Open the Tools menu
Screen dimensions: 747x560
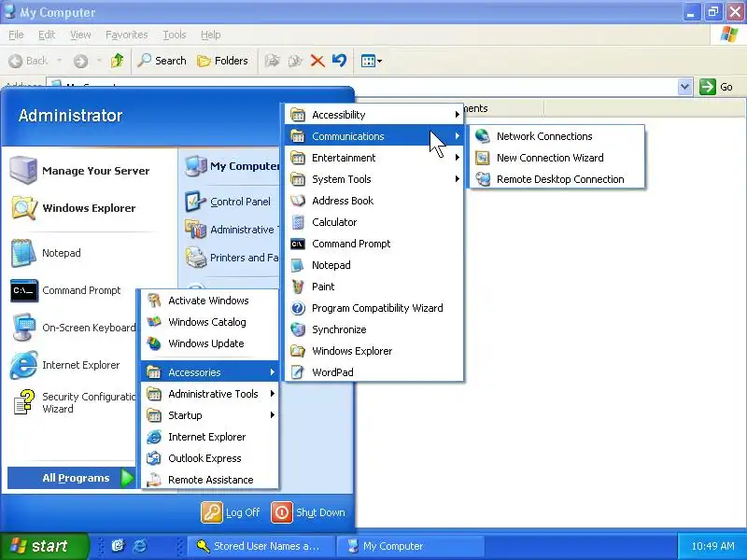pyautogui.click(x=175, y=35)
